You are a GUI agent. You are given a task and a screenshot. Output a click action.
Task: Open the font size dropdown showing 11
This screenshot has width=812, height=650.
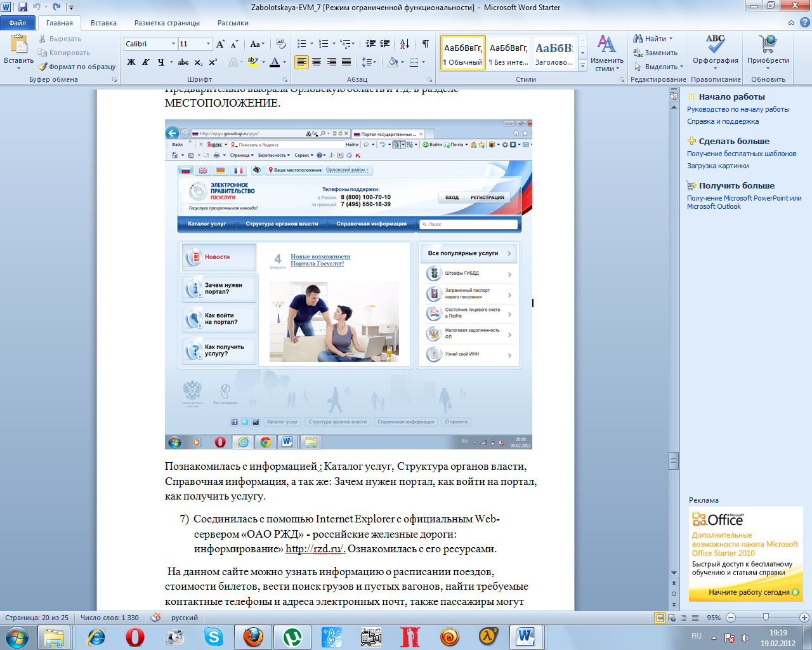pos(208,44)
